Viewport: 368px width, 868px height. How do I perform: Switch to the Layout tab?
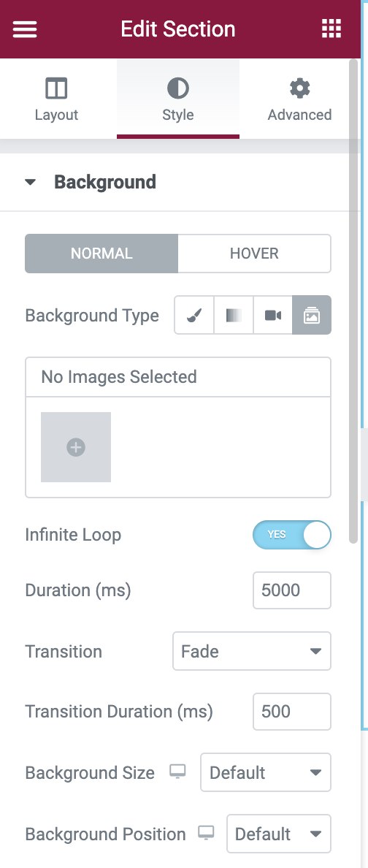coord(56,99)
